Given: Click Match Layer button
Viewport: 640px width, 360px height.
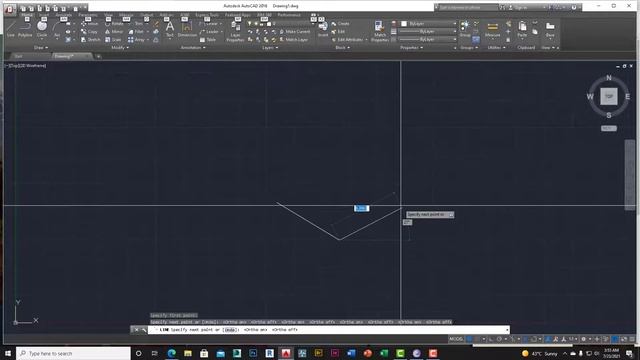Looking at the screenshot, I should click(x=293, y=40).
